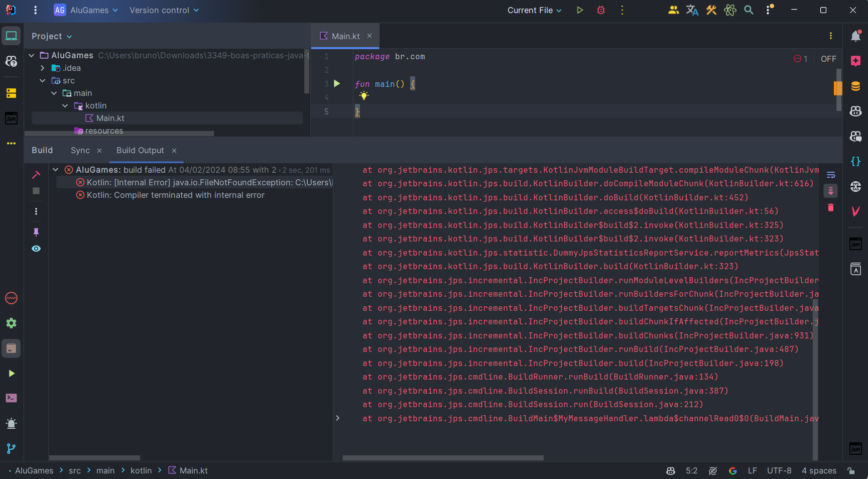Click the build output horizontal scrollbar
This screenshot has height=479, width=868.
pyautogui.click(x=443, y=458)
